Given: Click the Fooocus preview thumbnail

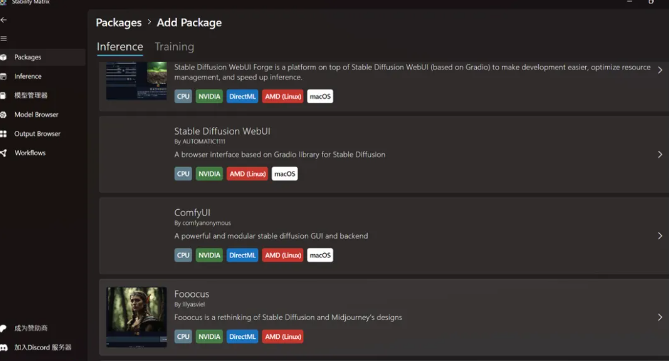Looking at the screenshot, I should point(137,317).
